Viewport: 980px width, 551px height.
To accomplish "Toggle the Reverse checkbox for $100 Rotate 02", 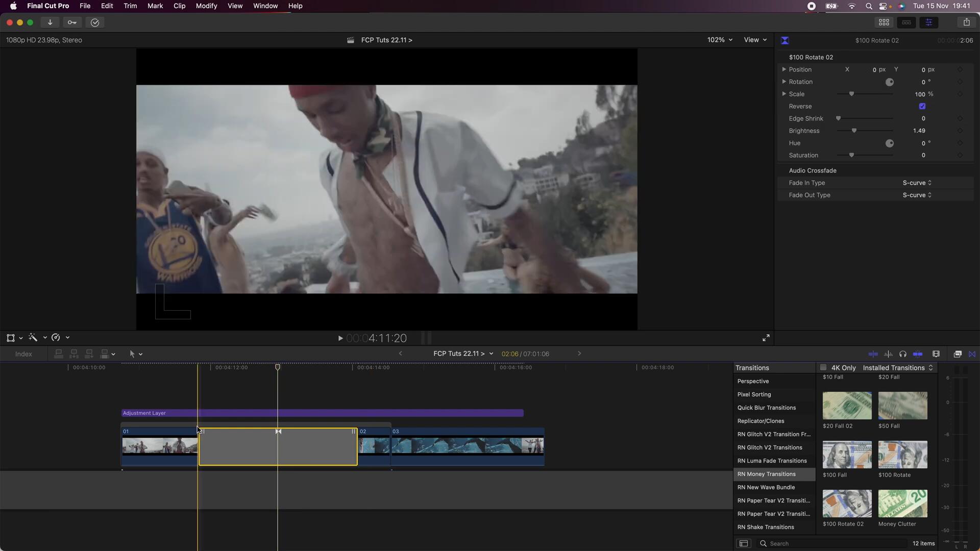I will point(923,106).
